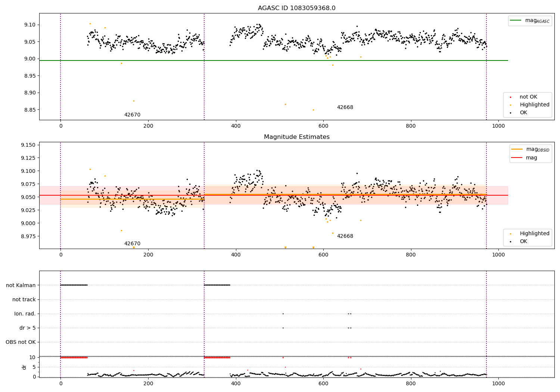The height and width of the screenshot is (392, 560).
Task: Click 'Highlighted' in the top plot legend
Action: (535, 105)
